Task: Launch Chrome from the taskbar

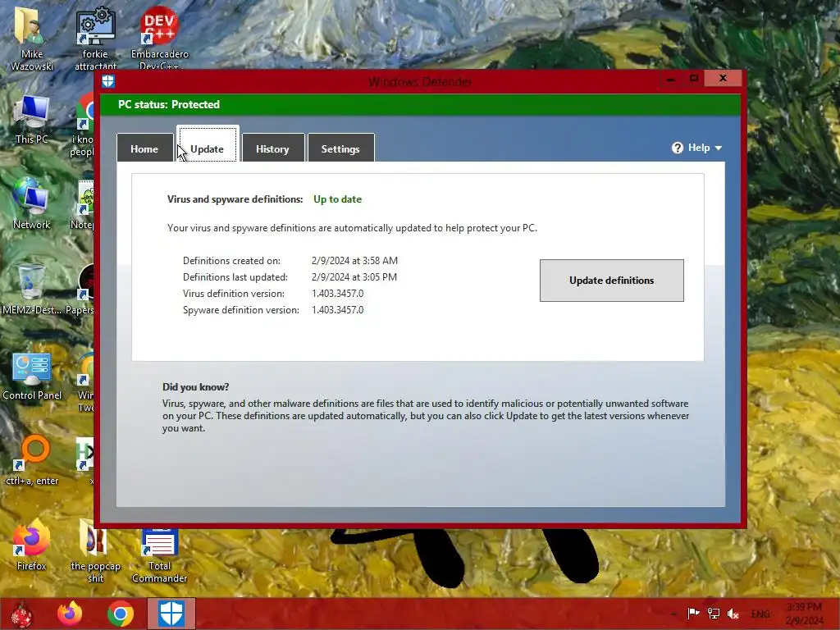Action: coord(121,614)
